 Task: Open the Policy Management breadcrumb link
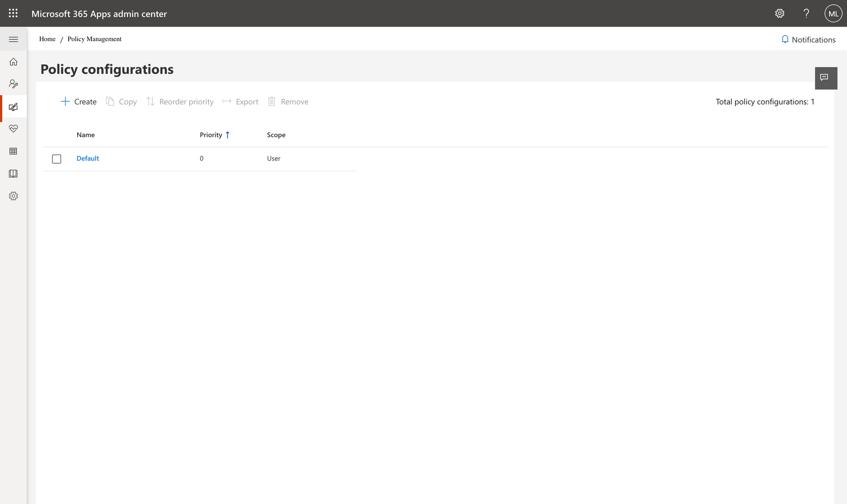point(94,39)
